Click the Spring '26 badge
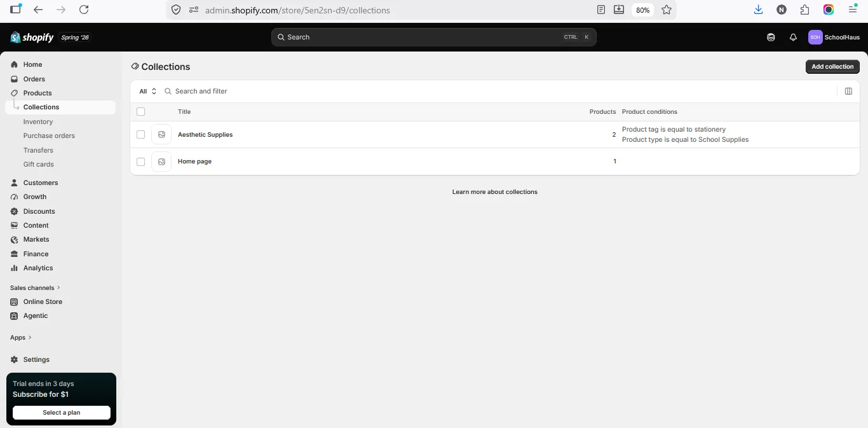This screenshot has width=868, height=428. pyautogui.click(x=75, y=38)
